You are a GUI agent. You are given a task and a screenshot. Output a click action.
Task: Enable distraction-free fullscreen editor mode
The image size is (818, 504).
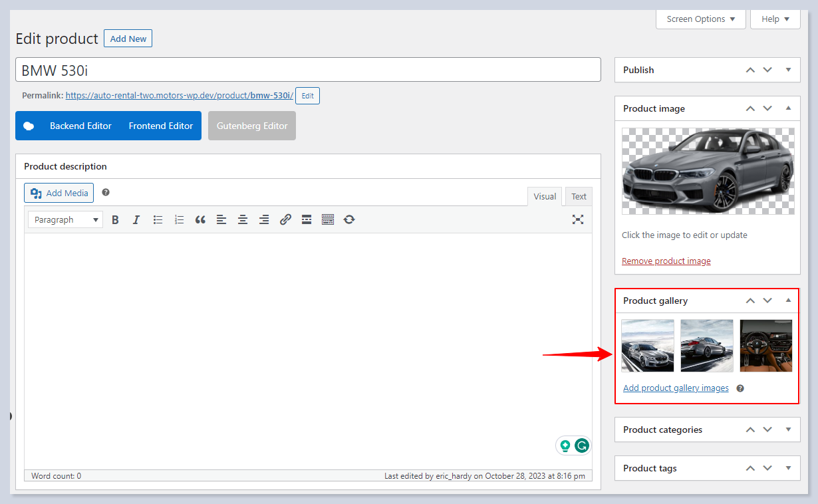(578, 219)
